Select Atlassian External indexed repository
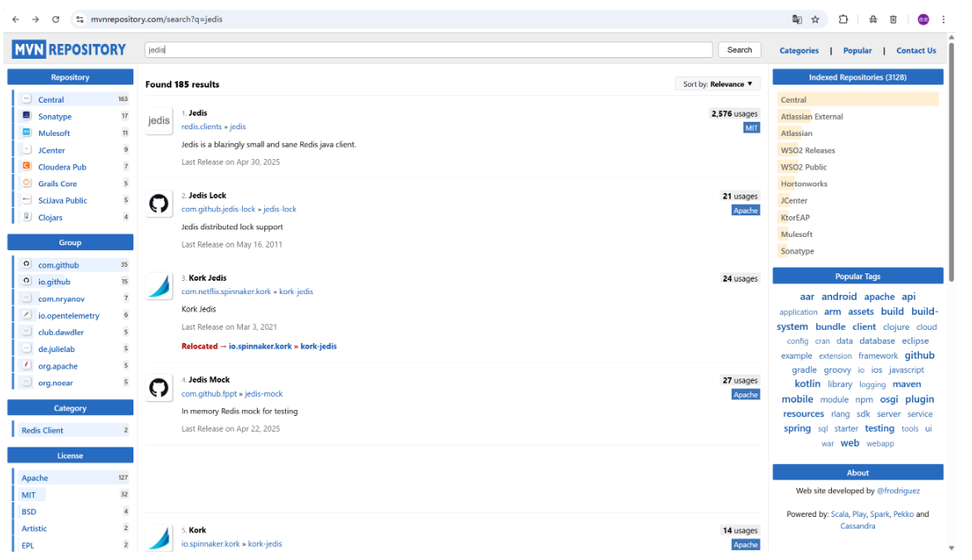The width and height of the screenshot is (972, 560). 811,117
